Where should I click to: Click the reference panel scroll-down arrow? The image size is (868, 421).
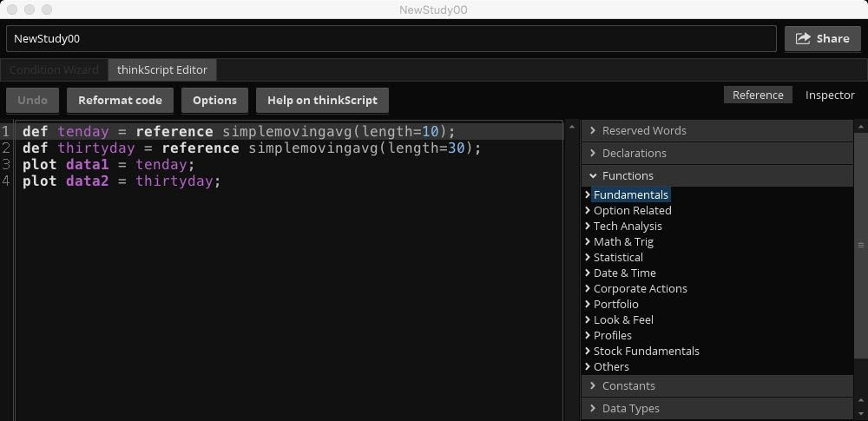(x=861, y=413)
